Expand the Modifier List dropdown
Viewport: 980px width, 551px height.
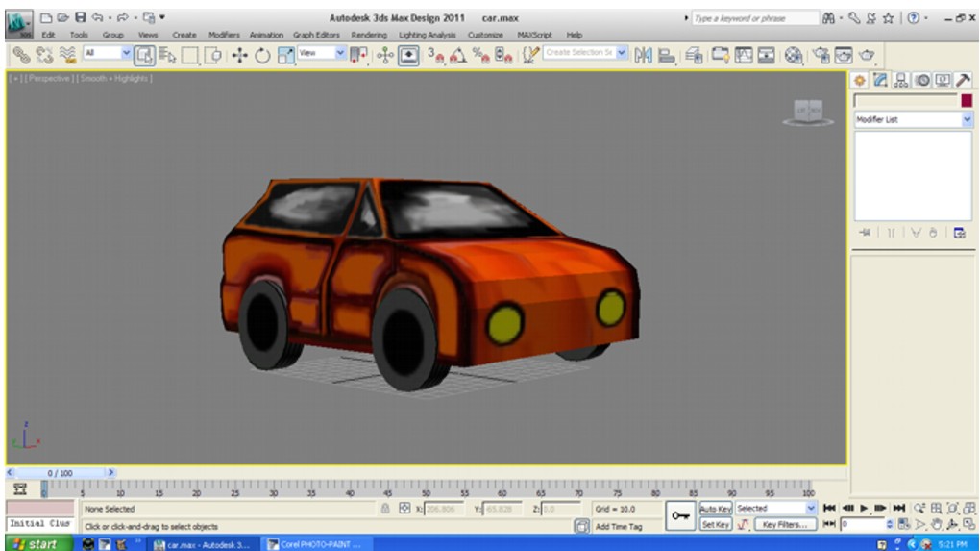tap(913, 119)
